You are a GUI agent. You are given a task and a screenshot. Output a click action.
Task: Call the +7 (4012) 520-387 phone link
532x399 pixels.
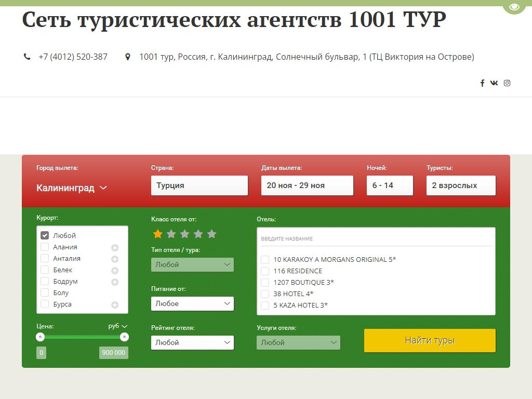click(73, 57)
